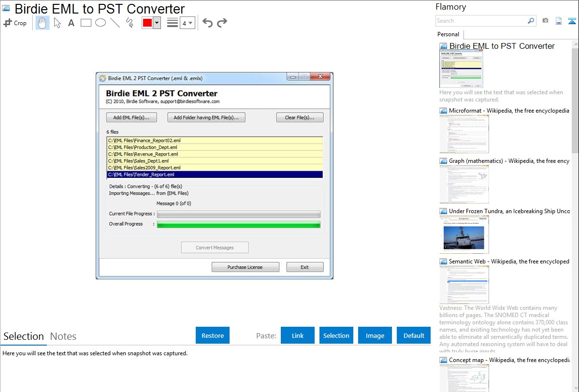Click Add Folder having EML File(s)... button
The width and height of the screenshot is (579, 392).
(x=206, y=117)
